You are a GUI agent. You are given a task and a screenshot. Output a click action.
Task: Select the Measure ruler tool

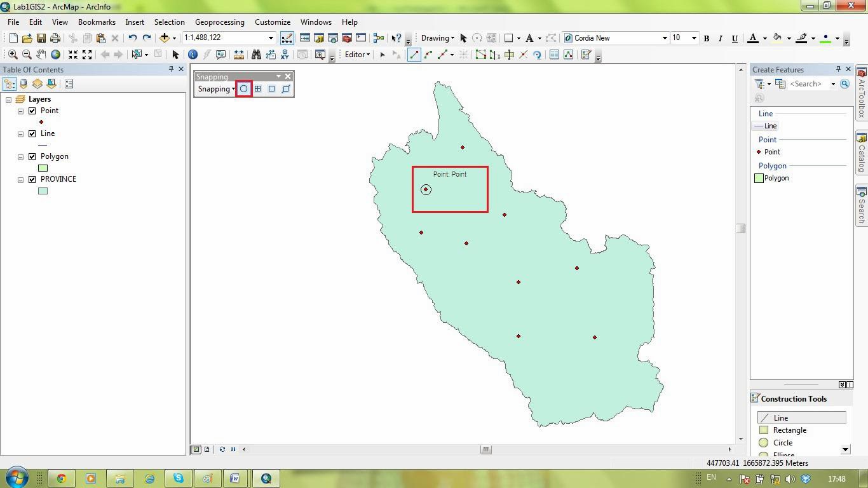239,55
